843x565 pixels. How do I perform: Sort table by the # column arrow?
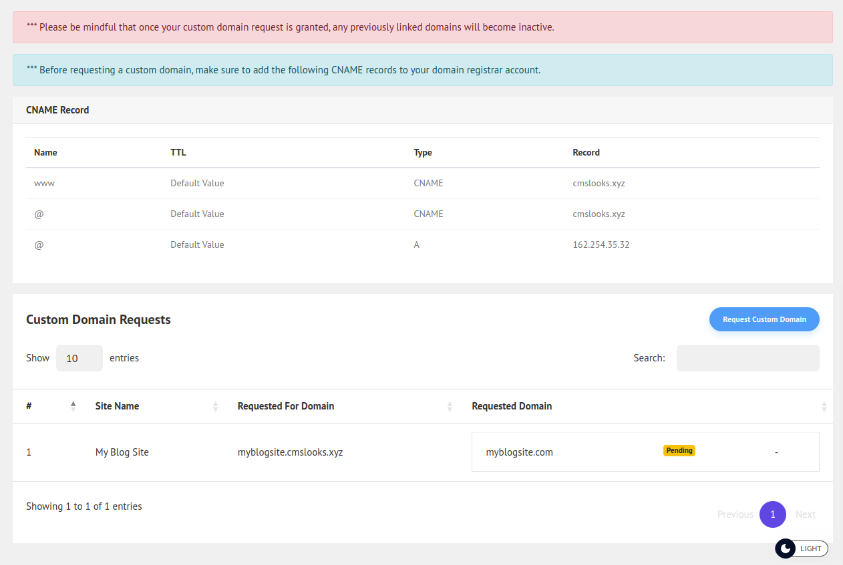pyautogui.click(x=73, y=406)
